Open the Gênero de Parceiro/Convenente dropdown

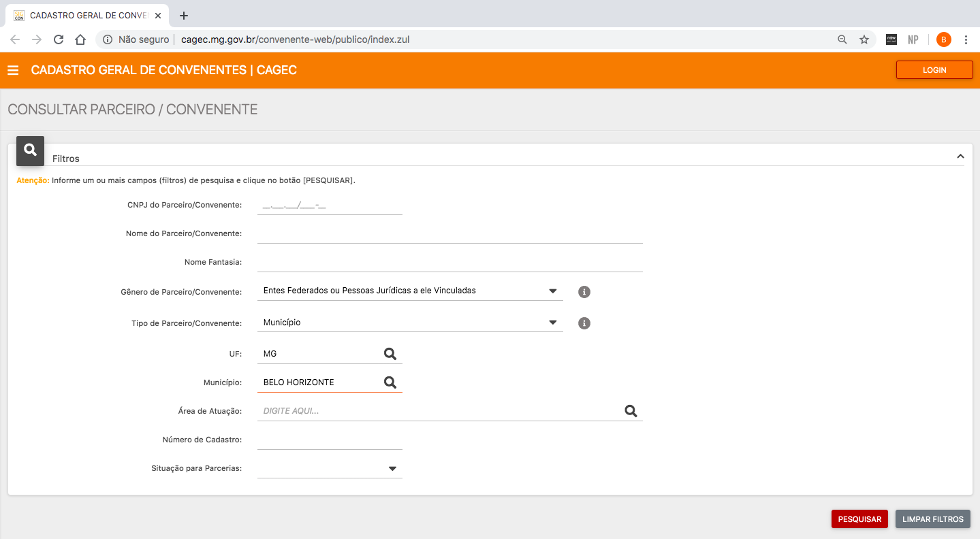click(552, 291)
